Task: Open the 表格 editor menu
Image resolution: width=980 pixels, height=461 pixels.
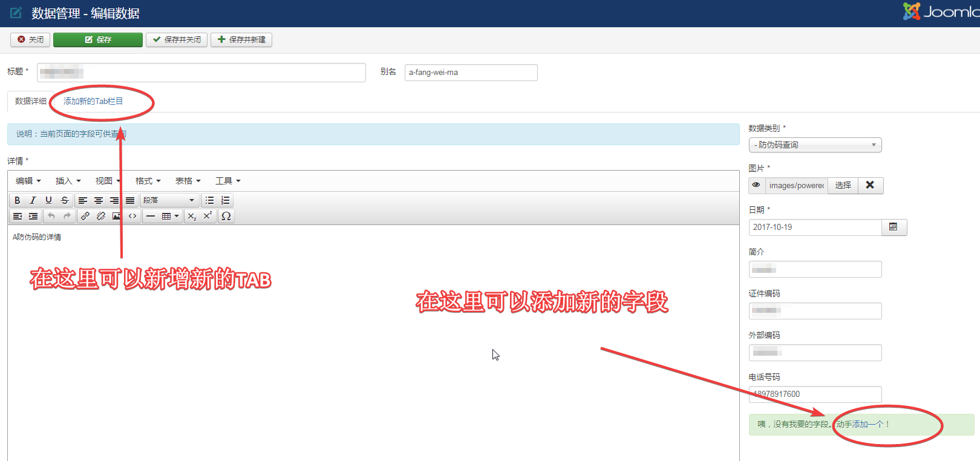Action: click(x=188, y=181)
